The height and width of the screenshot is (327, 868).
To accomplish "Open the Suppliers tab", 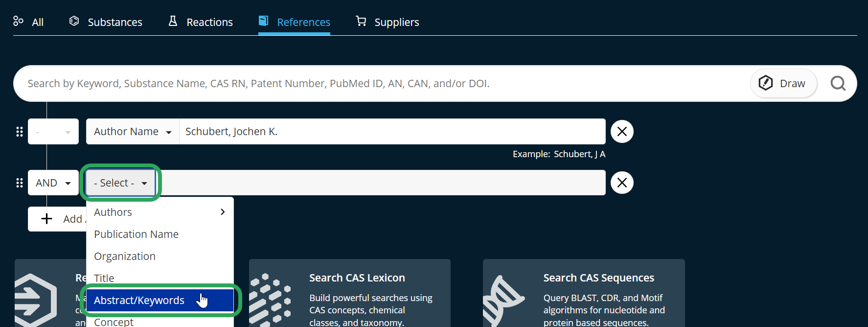I will 388,22.
